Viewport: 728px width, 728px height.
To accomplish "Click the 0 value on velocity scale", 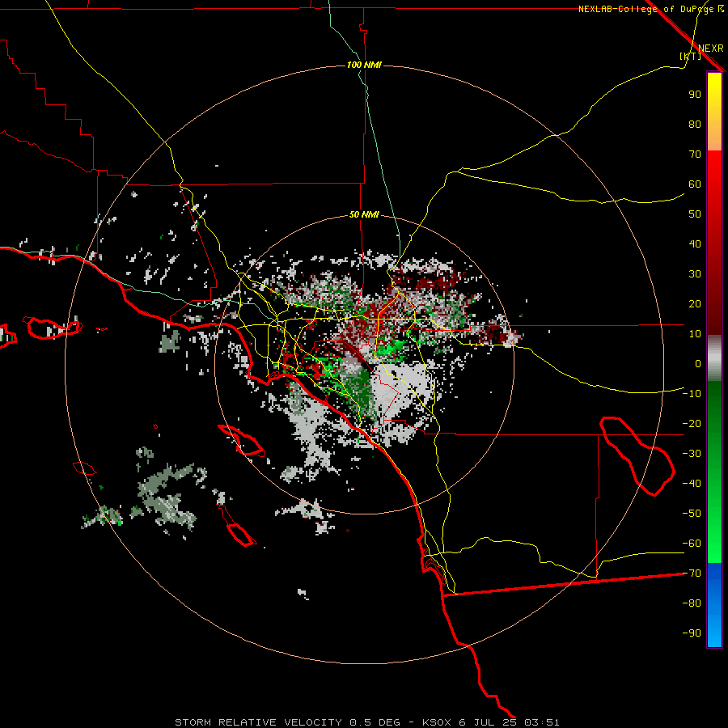I will pyautogui.click(x=698, y=364).
